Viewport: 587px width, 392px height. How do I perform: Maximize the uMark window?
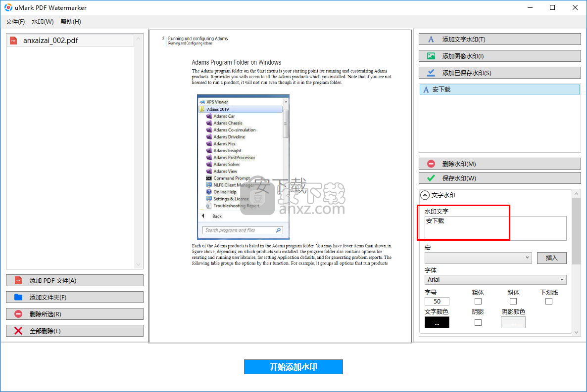(552, 7)
